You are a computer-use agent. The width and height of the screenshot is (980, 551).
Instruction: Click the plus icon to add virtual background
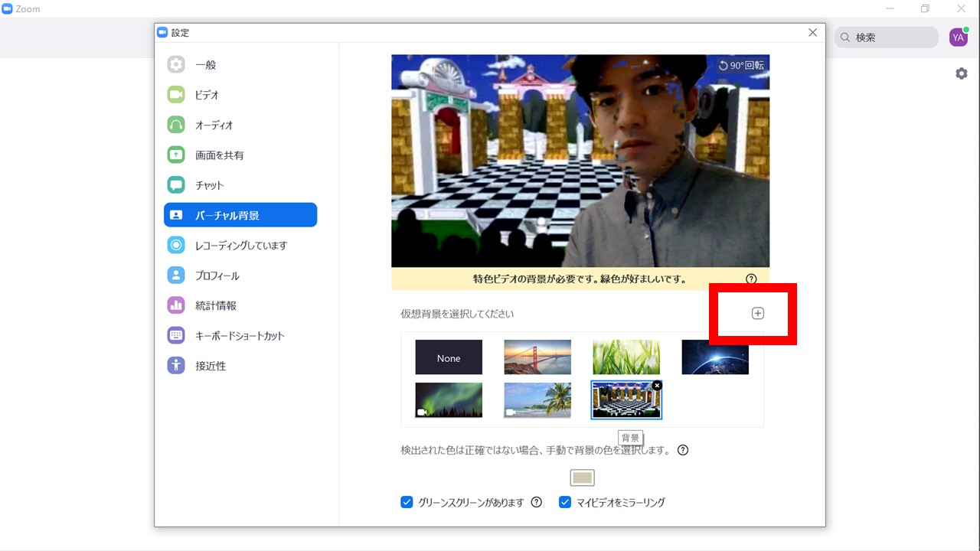tap(757, 313)
